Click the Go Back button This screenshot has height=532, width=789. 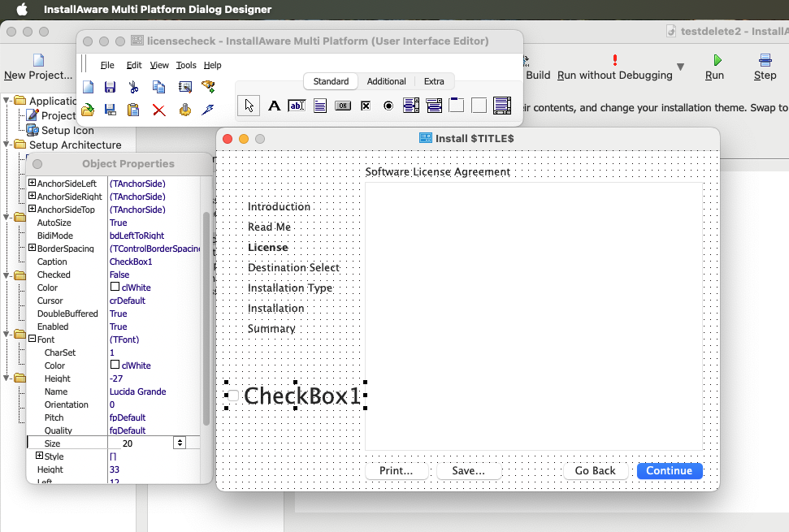tap(596, 470)
